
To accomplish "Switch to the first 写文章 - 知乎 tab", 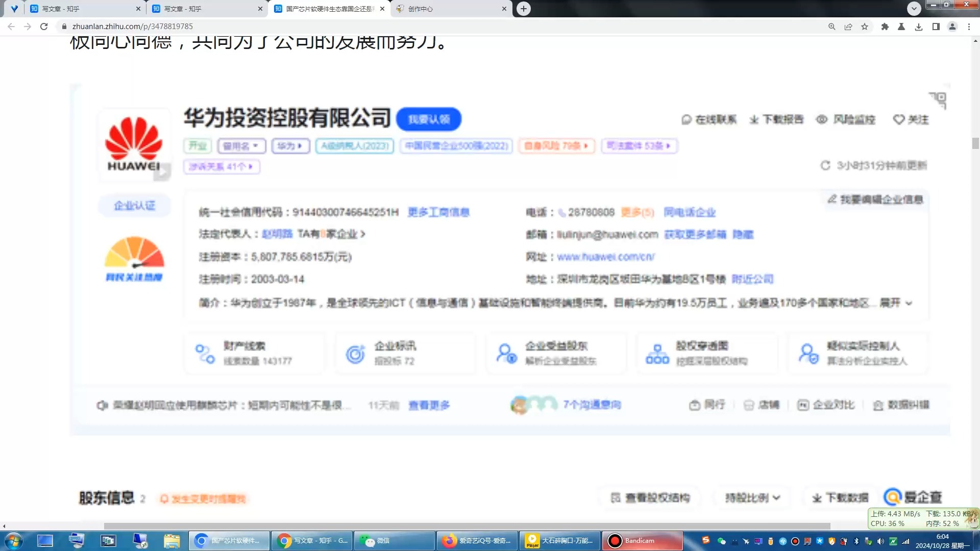I will (x=85, y=9).
